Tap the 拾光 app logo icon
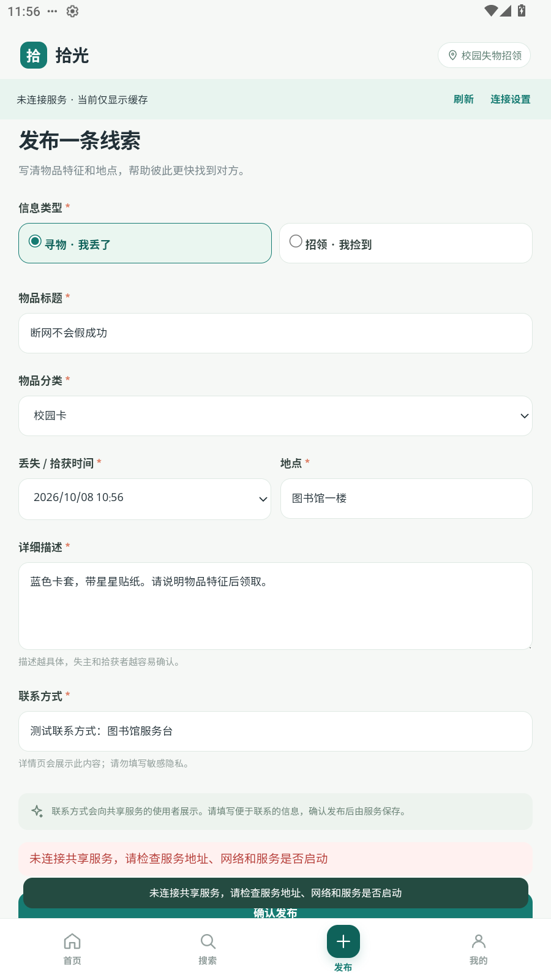Screen dimensions: 551x980 coord(34,55)
